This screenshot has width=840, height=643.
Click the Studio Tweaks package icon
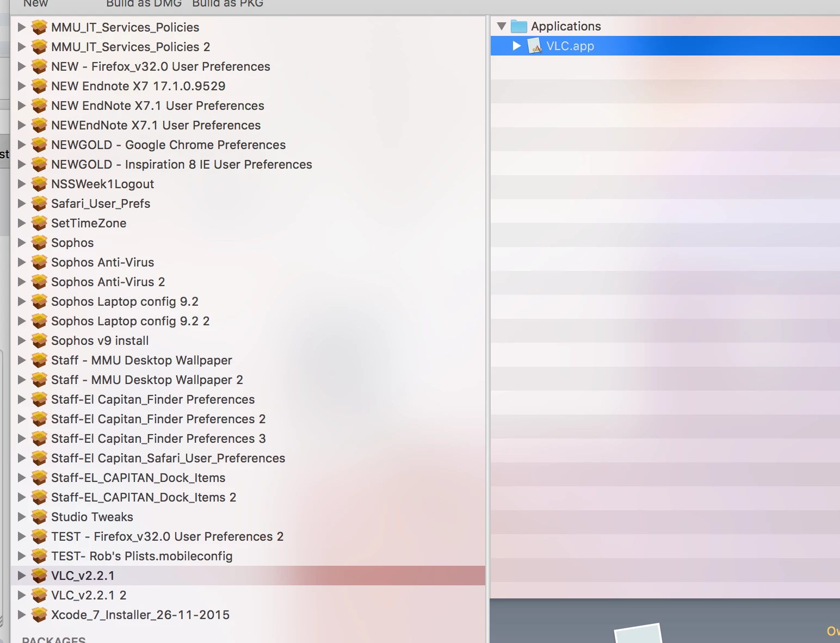(x=39, y=517)
